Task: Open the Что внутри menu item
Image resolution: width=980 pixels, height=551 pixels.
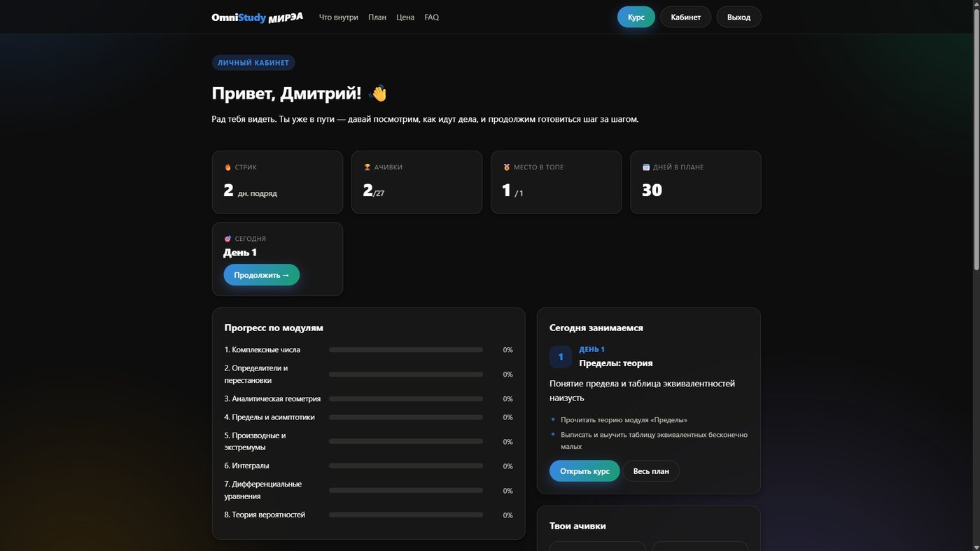Action: (x=339, y=18)
